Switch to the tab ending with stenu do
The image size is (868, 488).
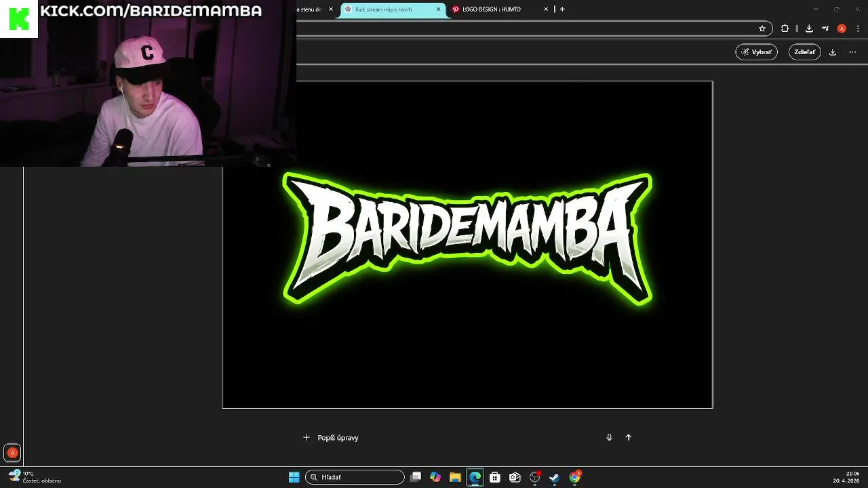coord(315,9)
